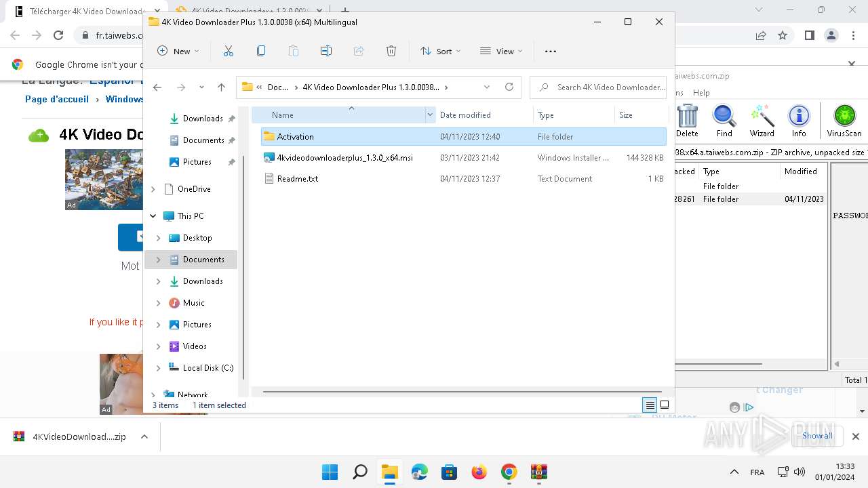Open the Sort dropdown menu
Viewport: 868px width, 488px height.
click(x=440, y=51)
